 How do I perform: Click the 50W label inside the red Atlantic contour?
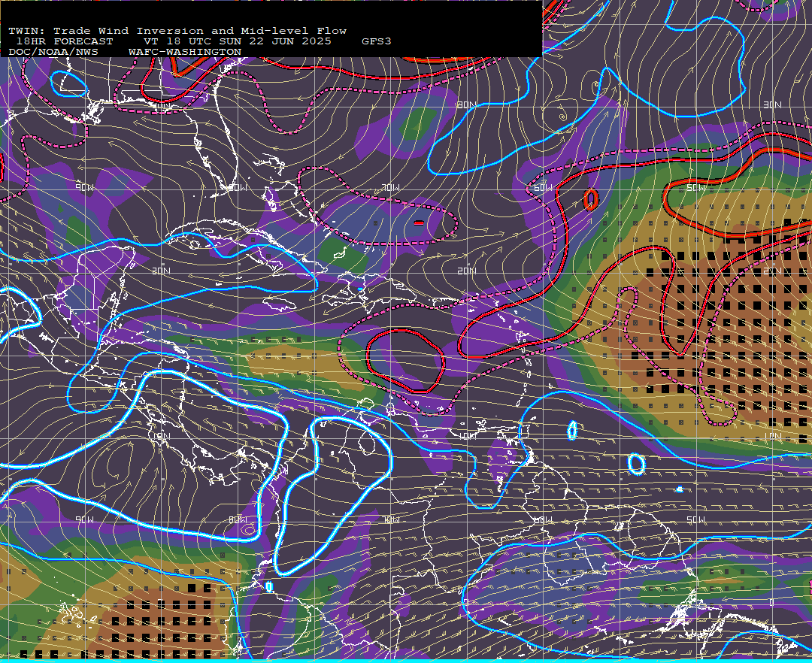[695, 187]
